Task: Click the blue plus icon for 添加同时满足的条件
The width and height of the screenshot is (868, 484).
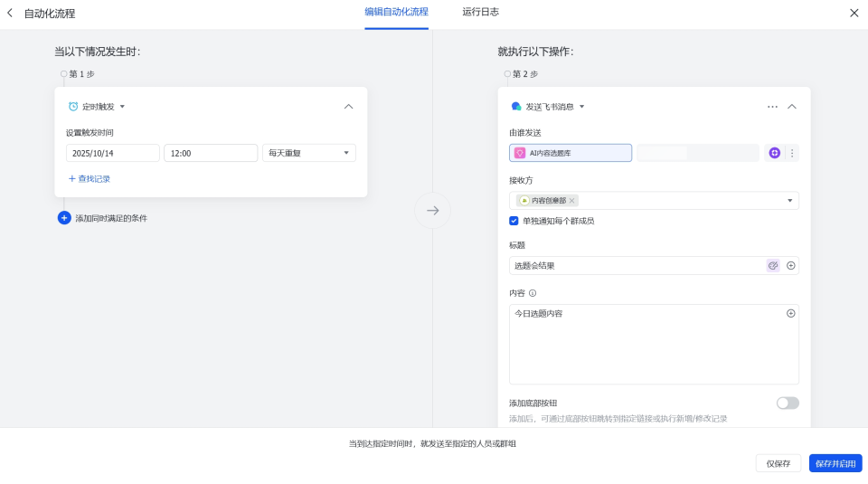Action: point(64,218)
